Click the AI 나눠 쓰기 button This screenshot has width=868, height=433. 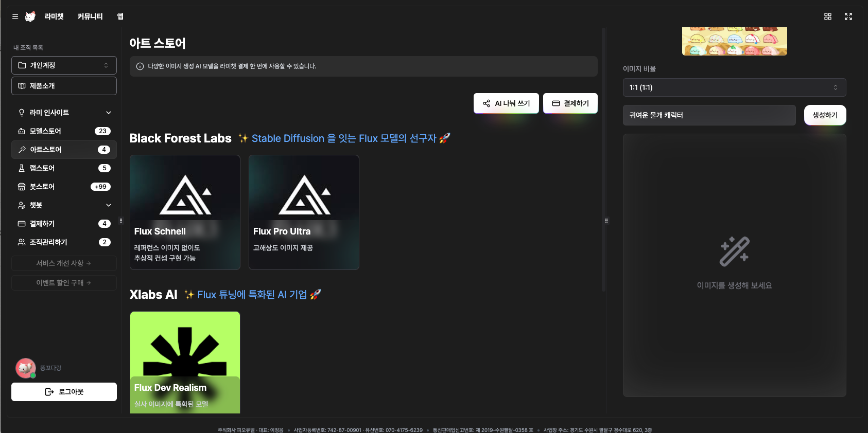click(x=506, y=103)
